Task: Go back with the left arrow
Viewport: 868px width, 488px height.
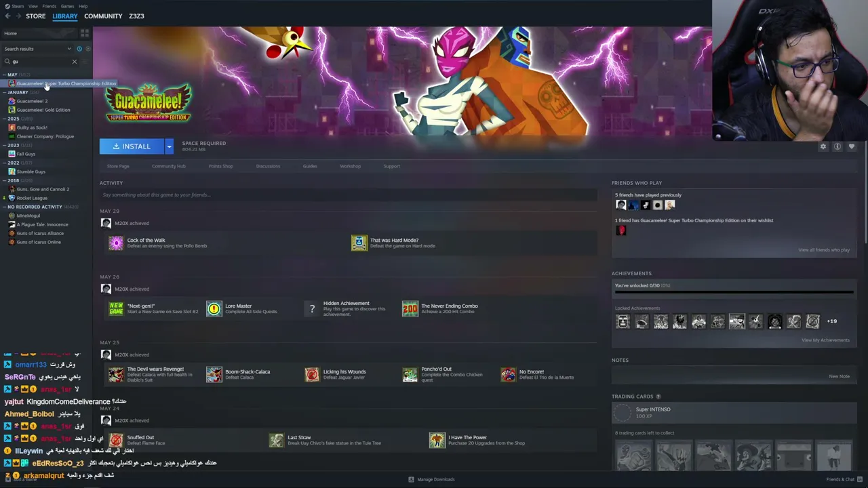Action: [x=7, y=16]
